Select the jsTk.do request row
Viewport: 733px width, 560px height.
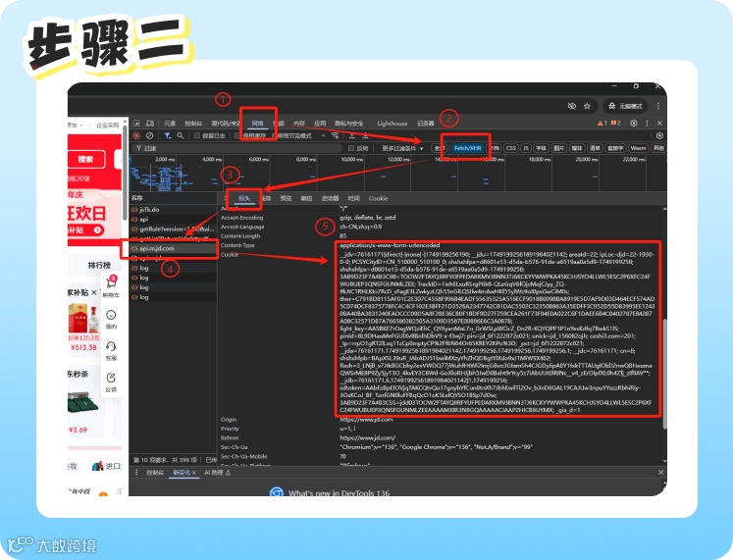174,210
